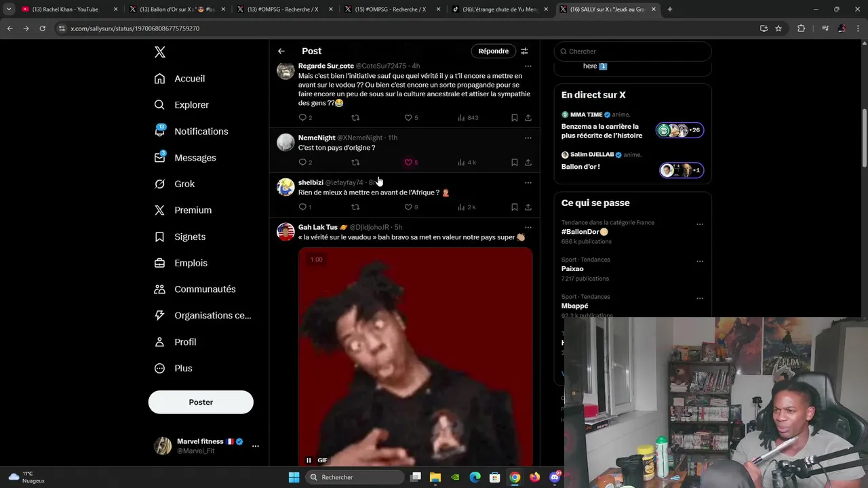Switch to L'étrange chute de Yu Meng tab
The width and height of the screenshot is (868, 488).
pos(500,9)
